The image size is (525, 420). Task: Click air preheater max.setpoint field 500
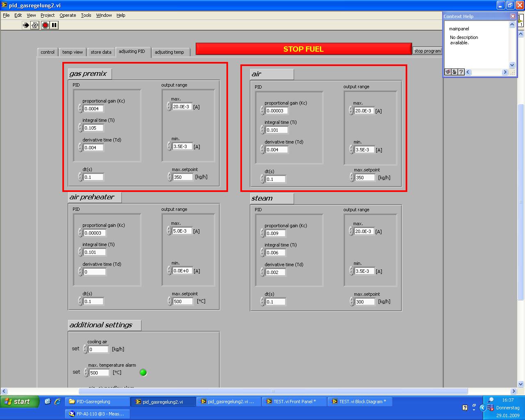pos(183,301)
